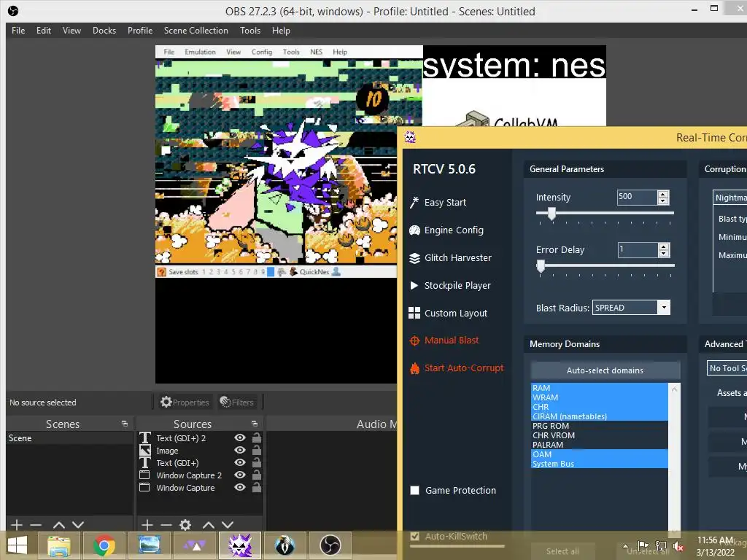This screenshot has width=747, height=560.
Task: Move source down in Sources panel
Action: 228,525
